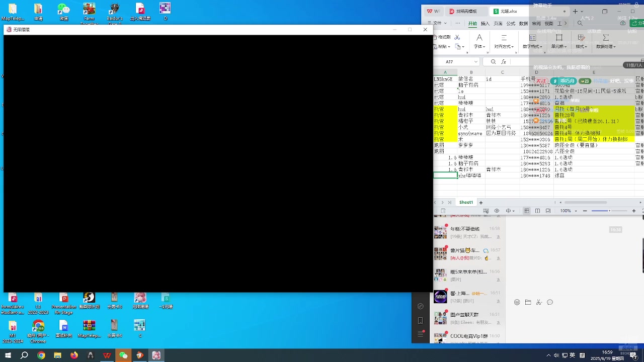Add a new worksheet with plus button

point(480,202)
